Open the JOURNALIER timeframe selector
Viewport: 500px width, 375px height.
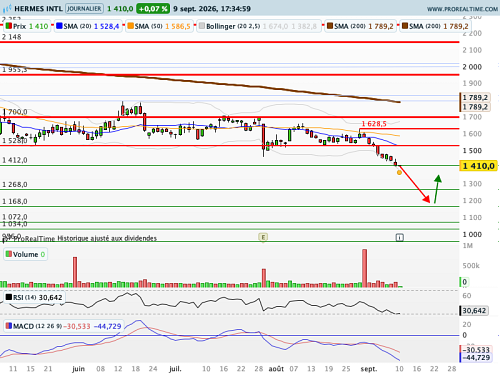tap(84, 8)
